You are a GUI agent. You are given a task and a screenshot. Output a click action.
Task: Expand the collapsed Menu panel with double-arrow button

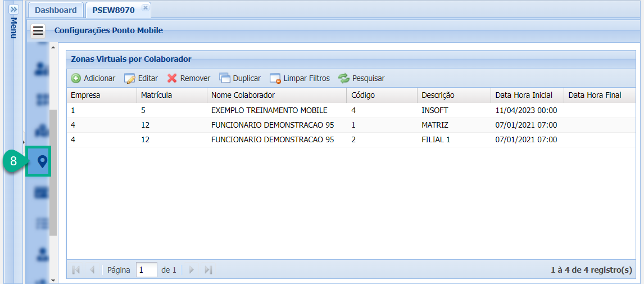[x=13, y=10]
